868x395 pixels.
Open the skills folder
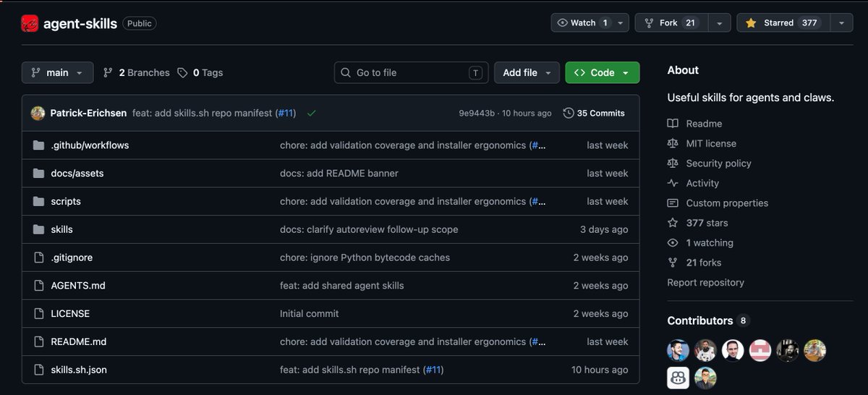61,229
